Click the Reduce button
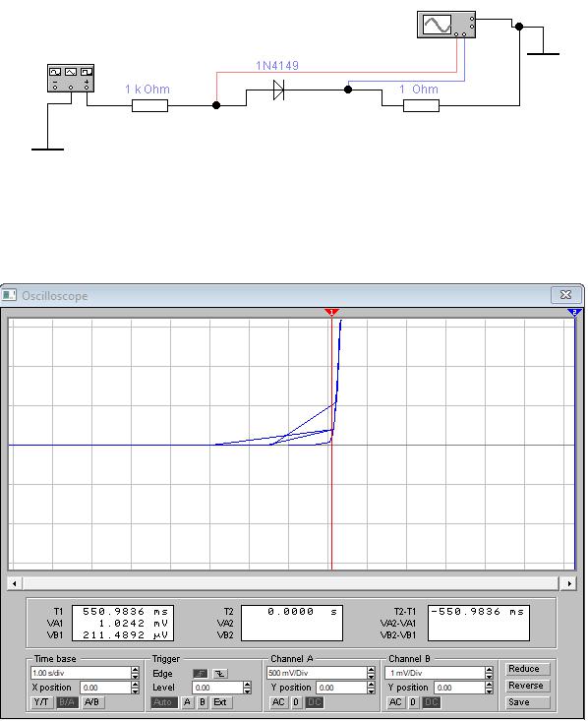Viewport: 588px width, 721px height. [527, 669]
